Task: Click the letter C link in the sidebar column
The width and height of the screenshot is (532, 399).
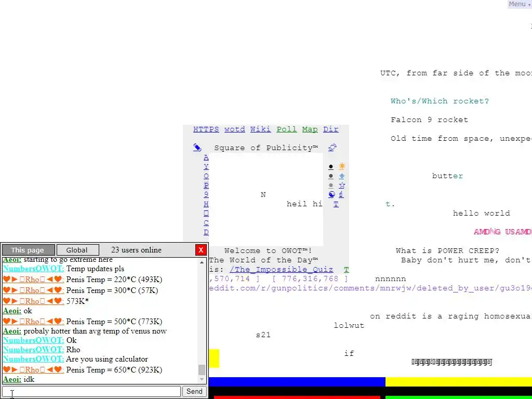Action: 206,223
